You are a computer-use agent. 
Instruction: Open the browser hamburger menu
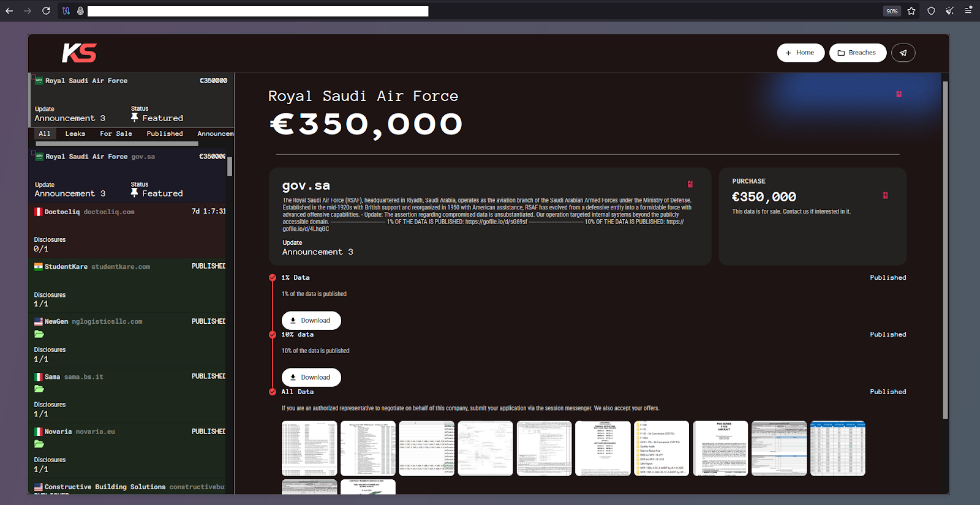[968, 10]
